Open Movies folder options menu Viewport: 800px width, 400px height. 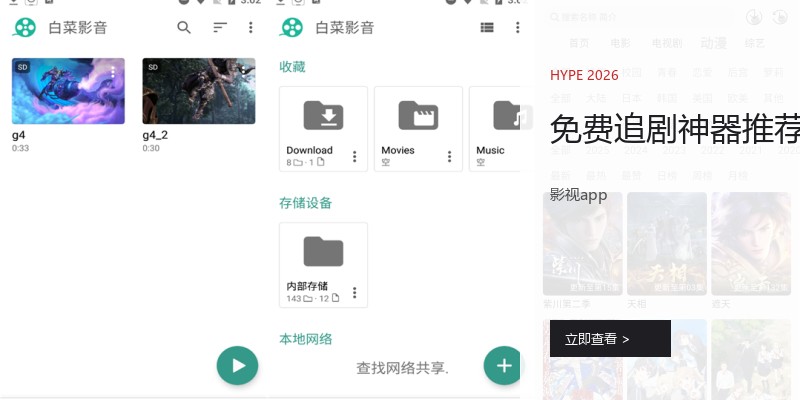pos(449,157)
